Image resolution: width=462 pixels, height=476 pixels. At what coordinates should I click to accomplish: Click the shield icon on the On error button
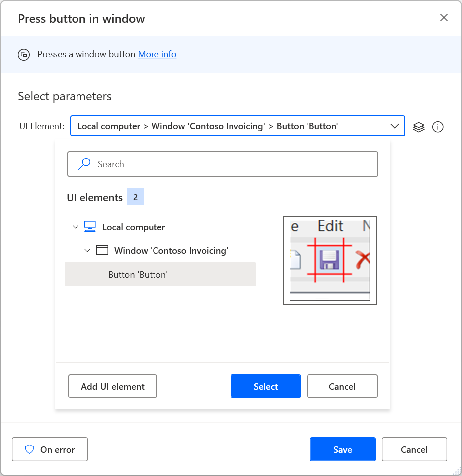coord(31,449)
